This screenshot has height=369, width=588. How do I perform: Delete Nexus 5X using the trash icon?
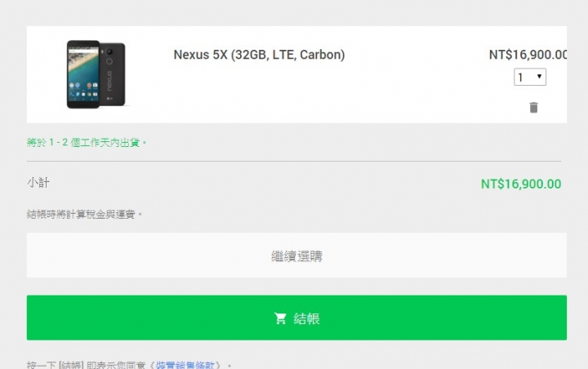tap(533, 108)
